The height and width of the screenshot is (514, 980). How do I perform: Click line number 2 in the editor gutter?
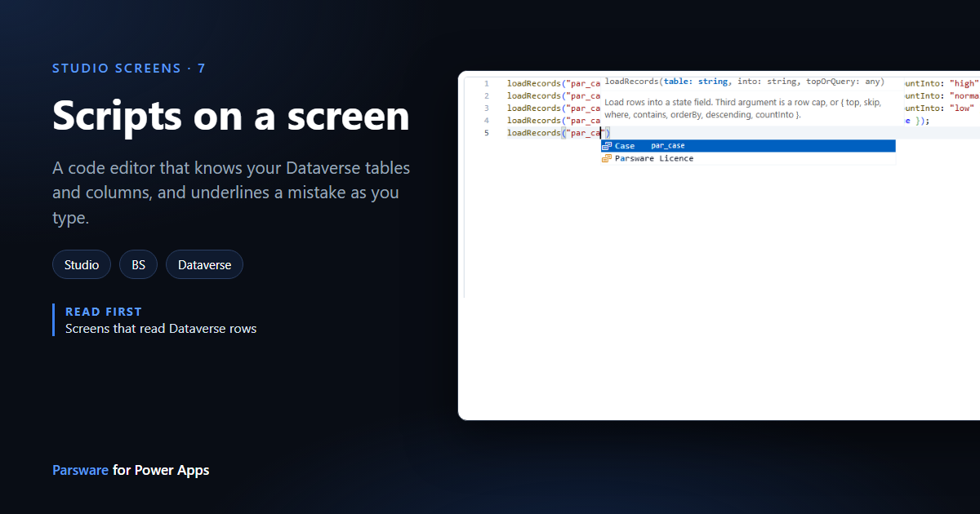486,95
